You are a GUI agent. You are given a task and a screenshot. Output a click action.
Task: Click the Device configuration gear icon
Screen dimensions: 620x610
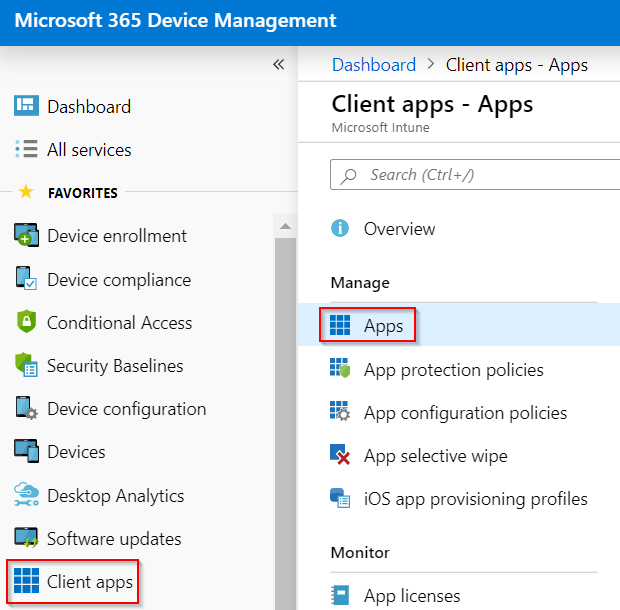pyautogui.click(x=26, y=408)
